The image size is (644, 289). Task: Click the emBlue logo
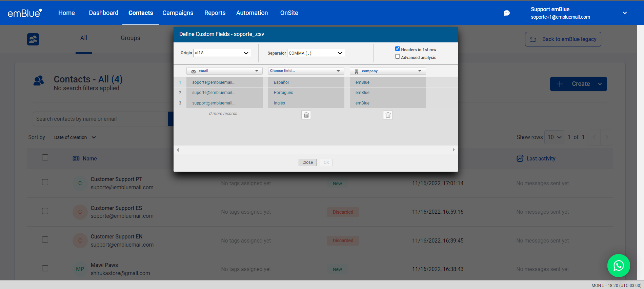(24, 13)
